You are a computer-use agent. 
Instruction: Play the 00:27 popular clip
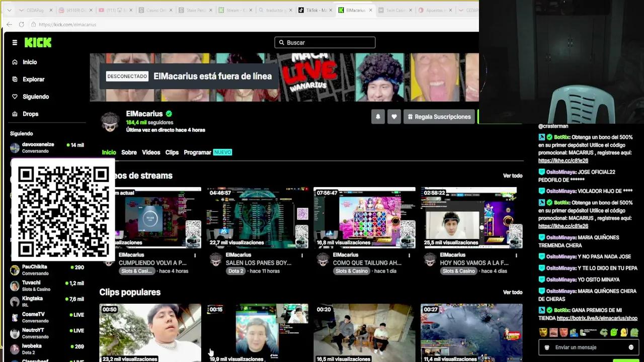point(471,333)
